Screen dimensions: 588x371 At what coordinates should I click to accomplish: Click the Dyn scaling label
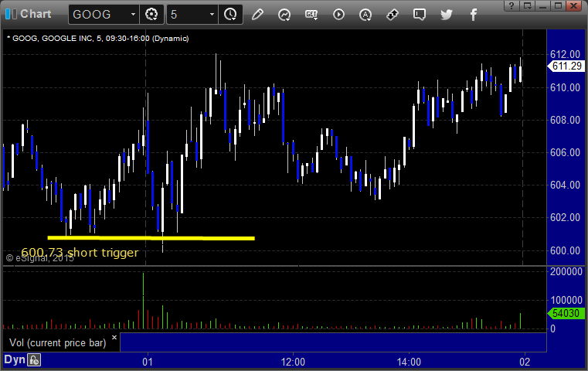point(15,359)
